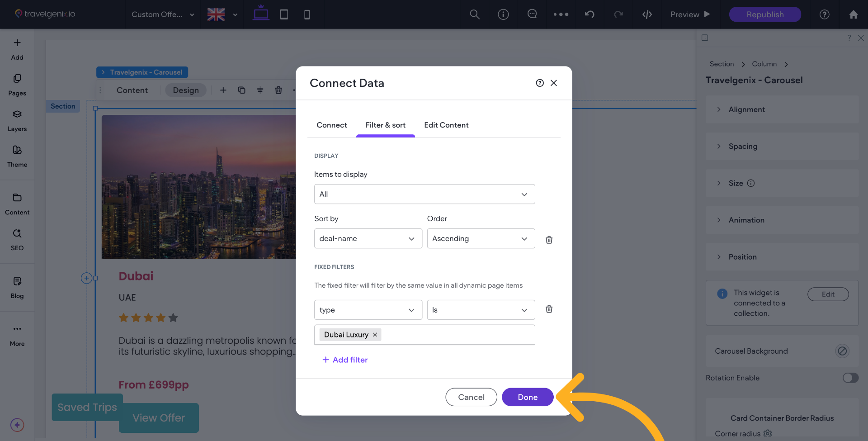Delete the sort rule with trash icon
The height and width of the screenshot is (441, 868).
549,240
